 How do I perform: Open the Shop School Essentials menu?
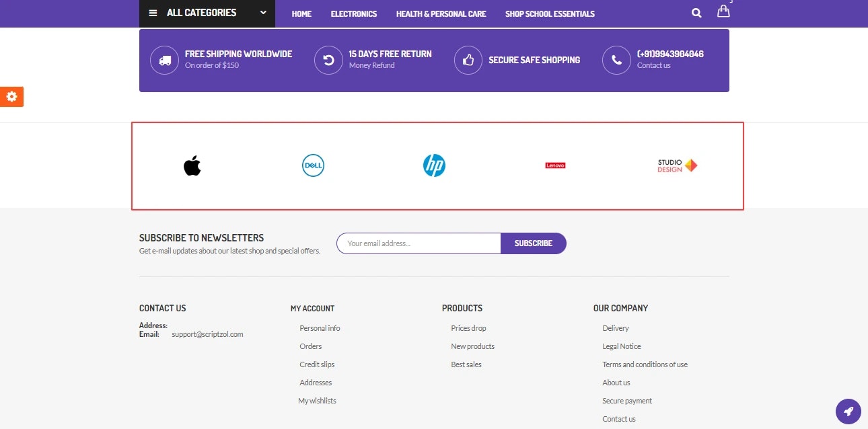point(550,13)
